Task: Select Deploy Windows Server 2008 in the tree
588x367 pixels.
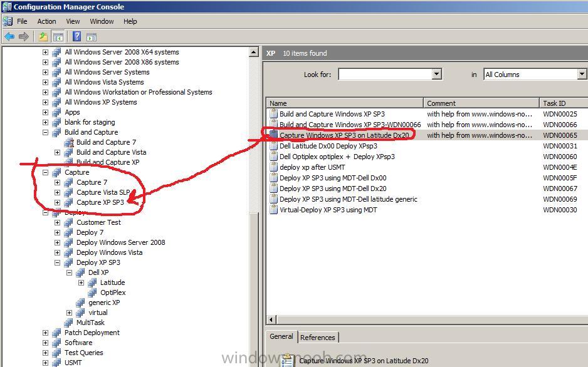Action: click(121, 242)
